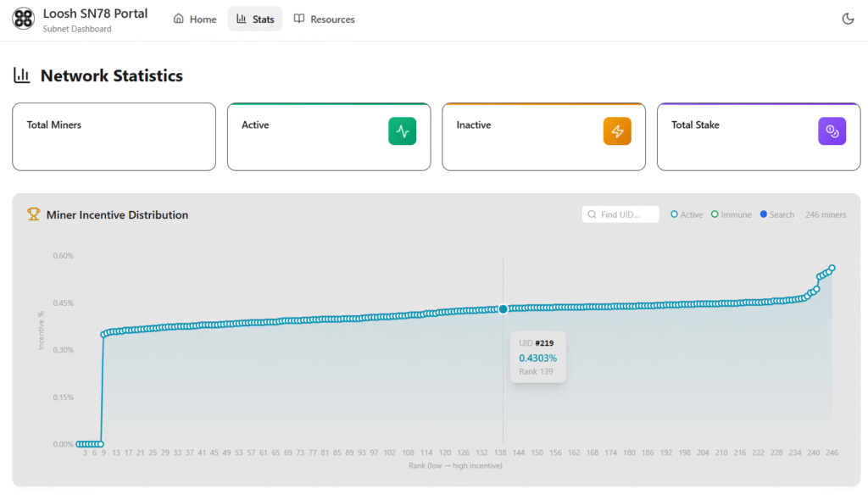Image resolution: width=868 pixels, height=500 pixels.
Task: Select the Total Miners card
Action: point(114,136)
